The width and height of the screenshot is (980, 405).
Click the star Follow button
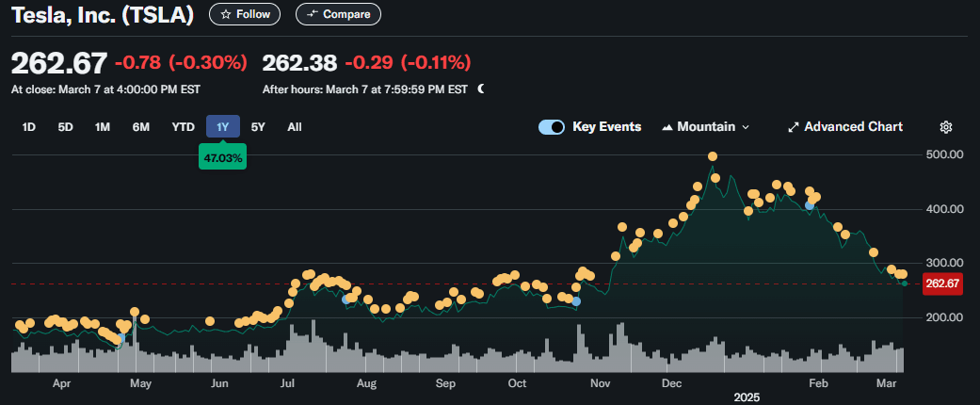(x=245, y=14)
